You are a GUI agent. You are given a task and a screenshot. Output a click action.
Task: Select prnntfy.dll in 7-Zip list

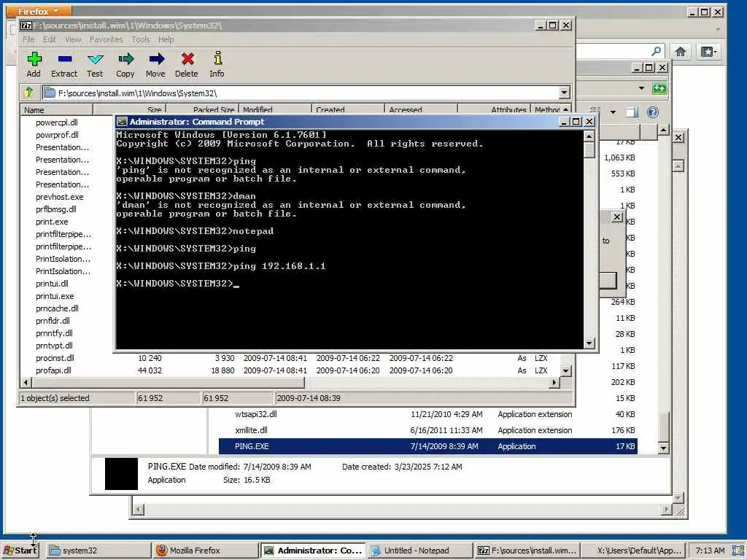[x=54, y=332]
